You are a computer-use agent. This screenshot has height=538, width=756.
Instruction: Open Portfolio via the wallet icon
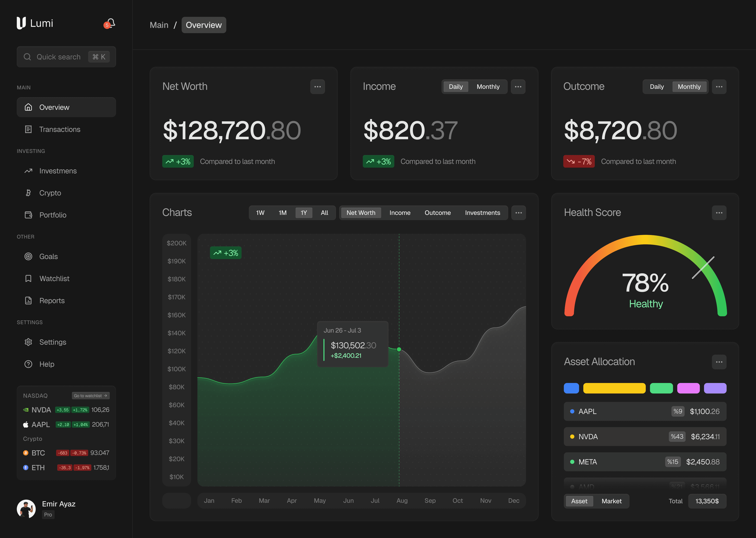29,215
